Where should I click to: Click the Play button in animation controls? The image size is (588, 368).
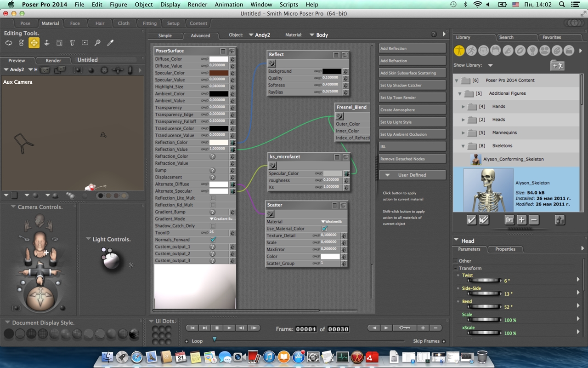tap(229, 328)
